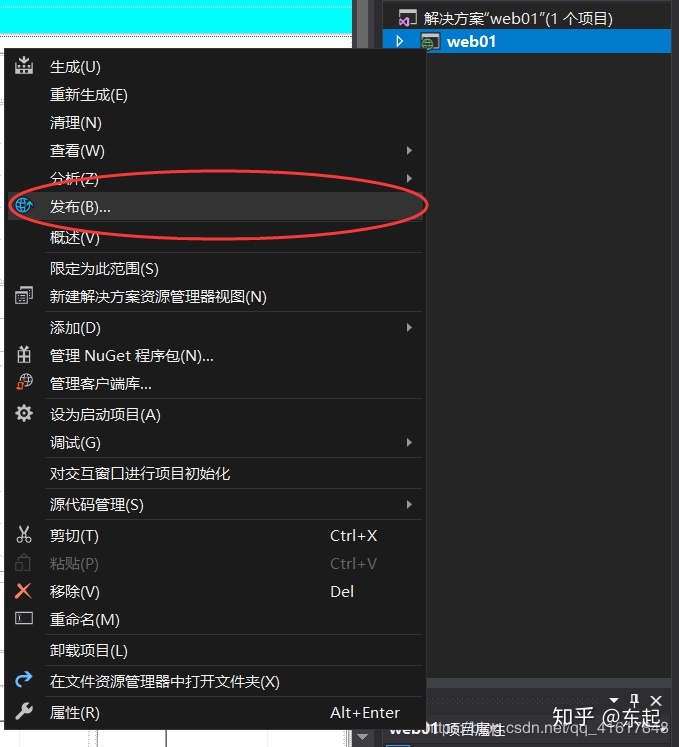
Task: Expand the 分析(Z) submenu arrow
Action: pos(409,178)
